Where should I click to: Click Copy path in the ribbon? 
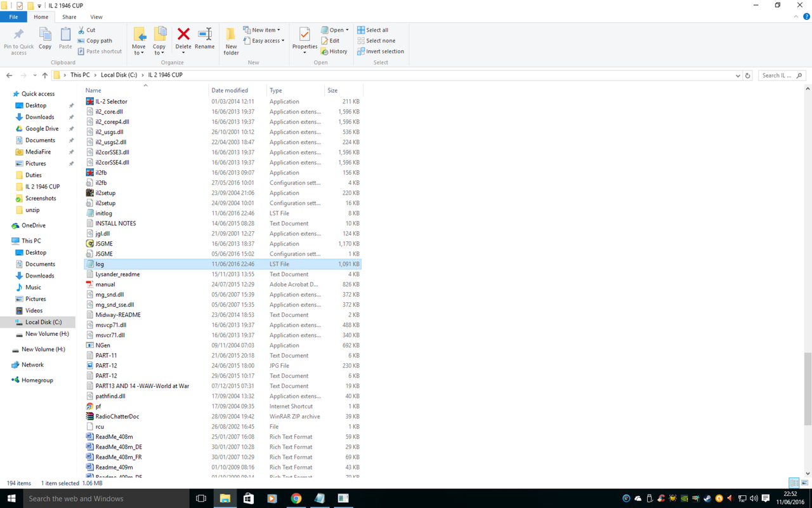click(x=95, y=41)
